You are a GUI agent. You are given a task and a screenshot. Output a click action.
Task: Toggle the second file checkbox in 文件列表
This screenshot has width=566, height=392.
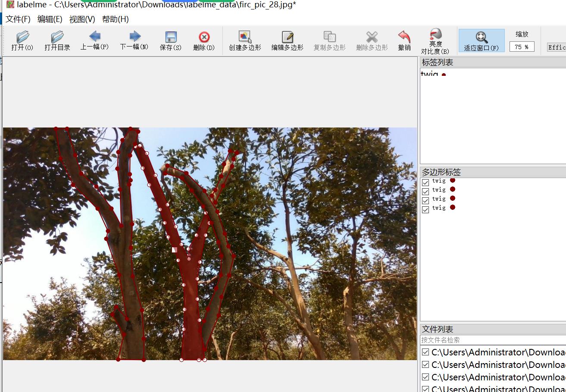[425, 365]
